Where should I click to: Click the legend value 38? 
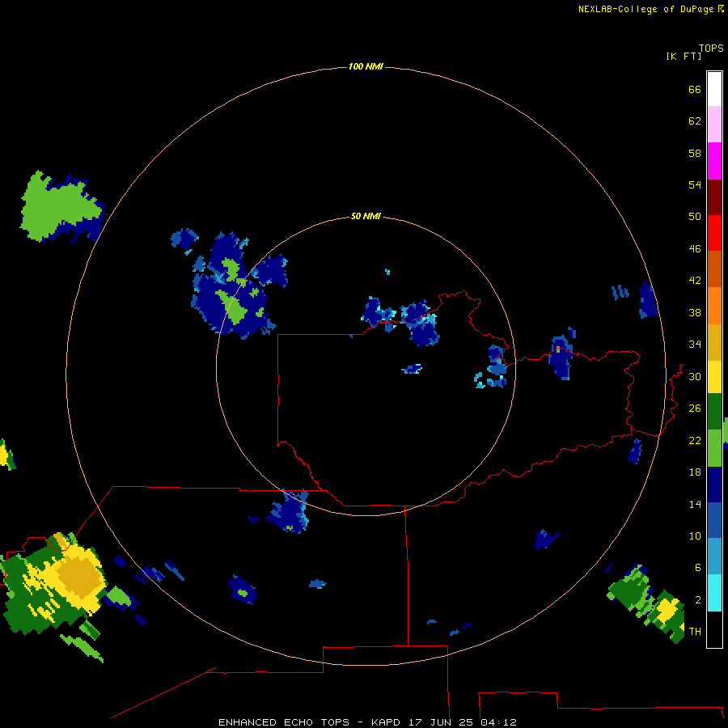695,312
